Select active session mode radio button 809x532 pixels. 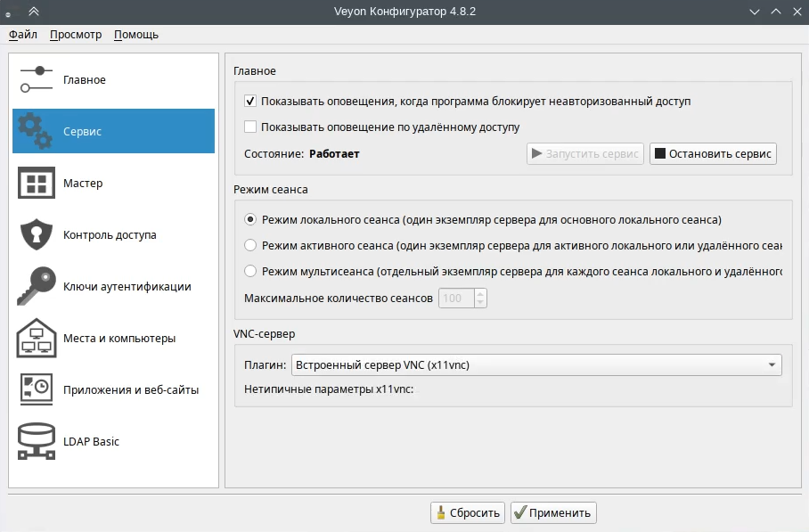point(250,246)
